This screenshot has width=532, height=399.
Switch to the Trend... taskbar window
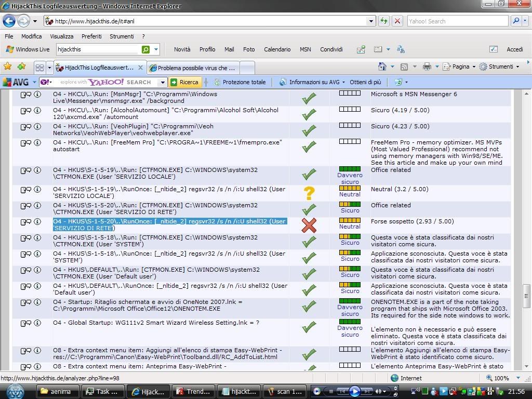click(194, 392)
